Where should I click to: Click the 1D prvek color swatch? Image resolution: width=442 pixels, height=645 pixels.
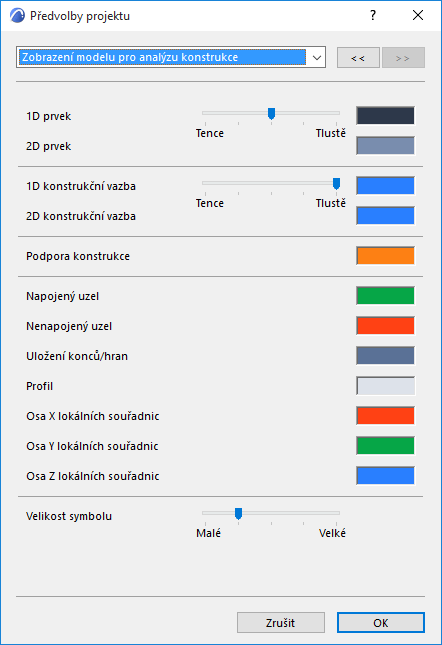385,116
